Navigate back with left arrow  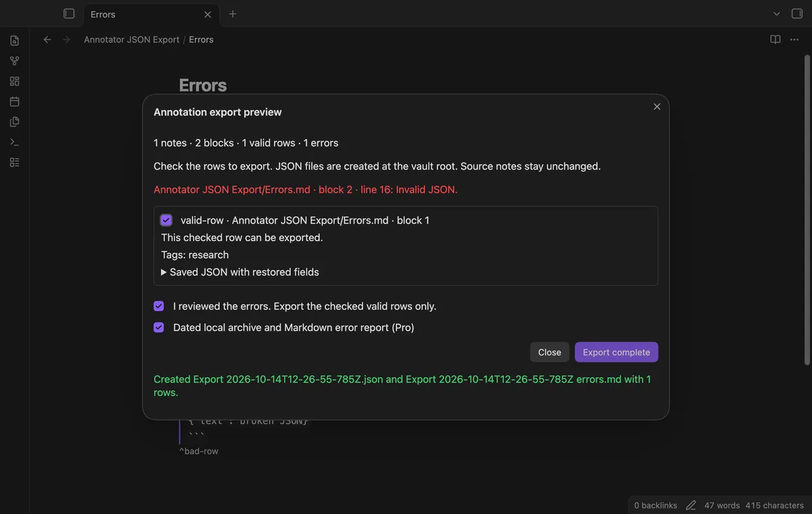tap(47, 40)
